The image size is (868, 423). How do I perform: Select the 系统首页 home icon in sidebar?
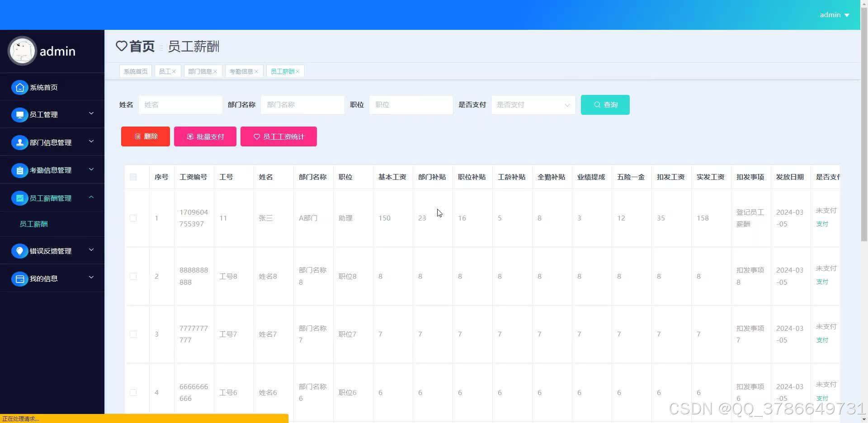click(19, 87)
